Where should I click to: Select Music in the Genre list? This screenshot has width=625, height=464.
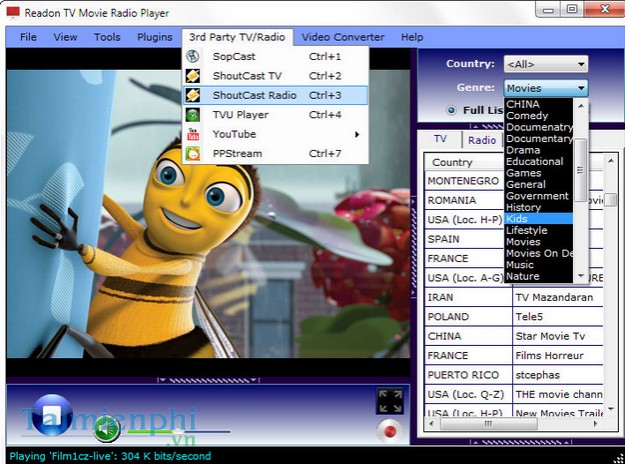point(539,264)
